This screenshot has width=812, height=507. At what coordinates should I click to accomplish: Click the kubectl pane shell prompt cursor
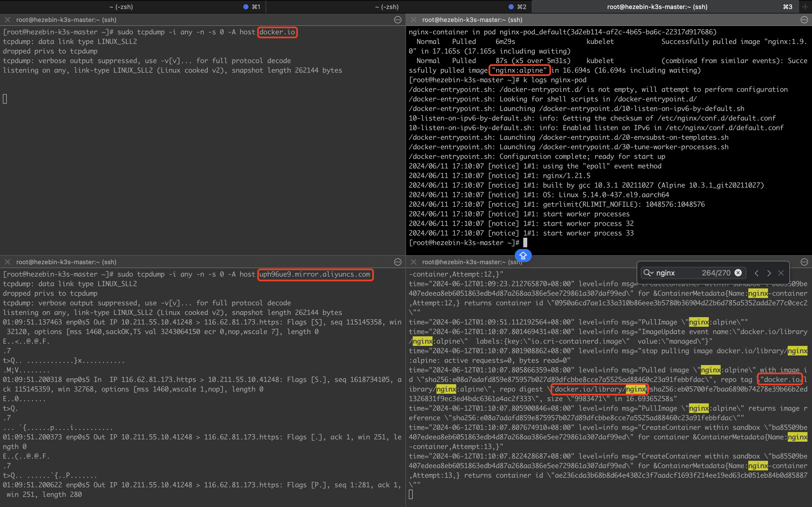525,243
